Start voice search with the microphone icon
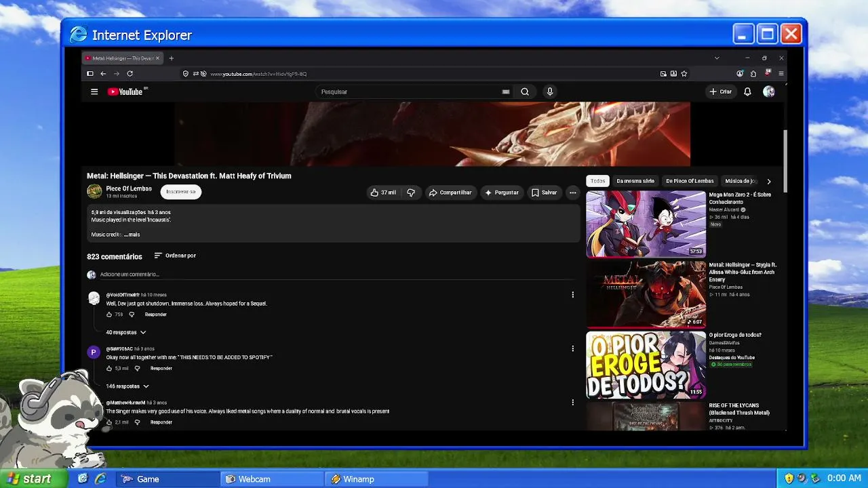 550,91
